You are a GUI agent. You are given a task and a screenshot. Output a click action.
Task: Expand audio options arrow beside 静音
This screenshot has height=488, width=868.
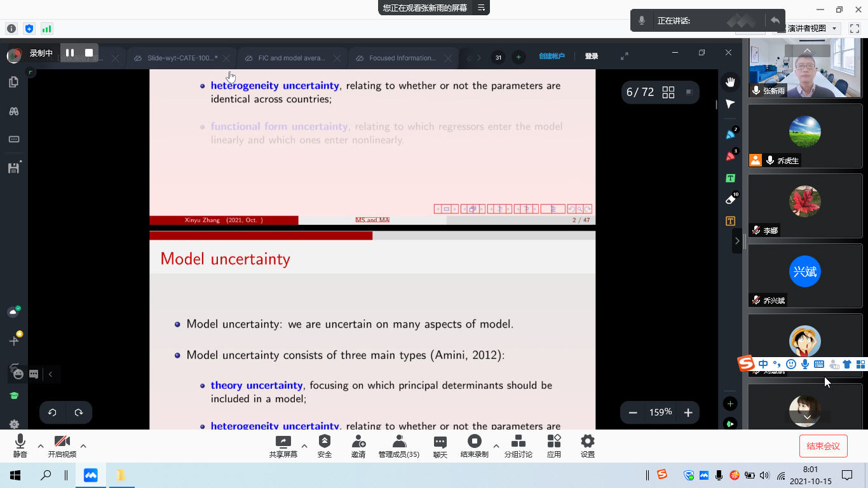coord(41,446)
